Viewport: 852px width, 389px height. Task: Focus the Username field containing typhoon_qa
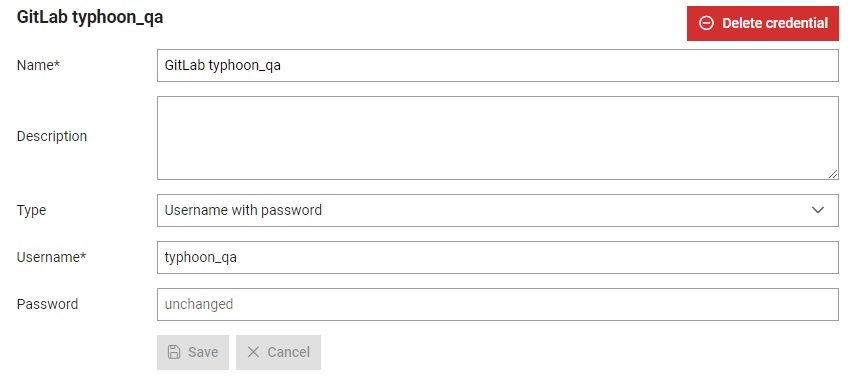(498, 258)
